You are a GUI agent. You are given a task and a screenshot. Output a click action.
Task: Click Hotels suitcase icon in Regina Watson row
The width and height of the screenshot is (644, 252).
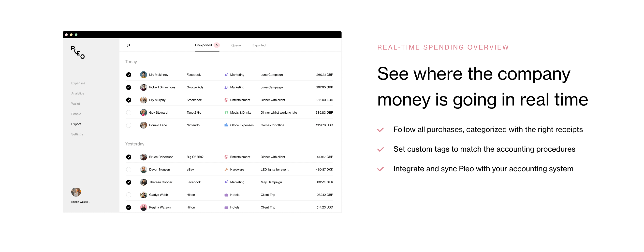point(226,208)
